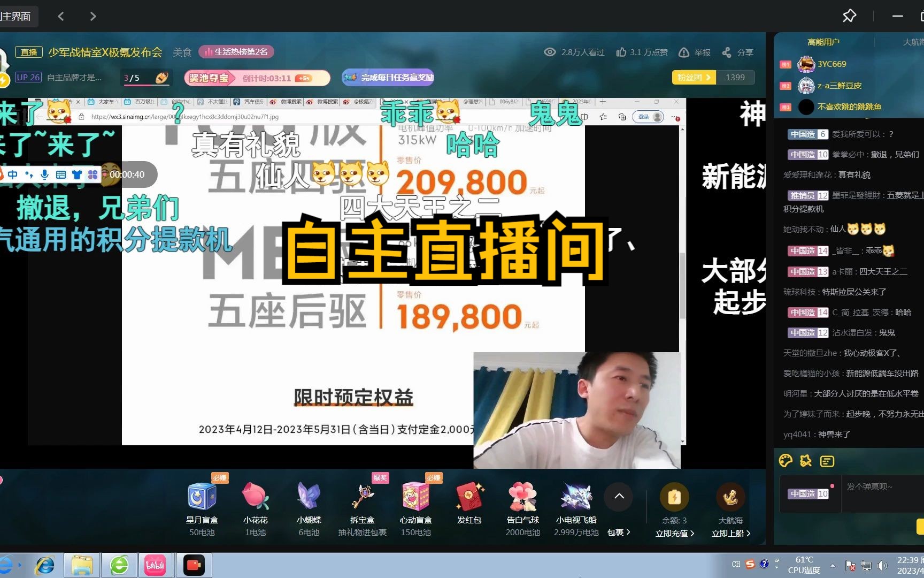Show hidden tray icons arrow
Screen dimensions: 924x578
tap(833, 565)
